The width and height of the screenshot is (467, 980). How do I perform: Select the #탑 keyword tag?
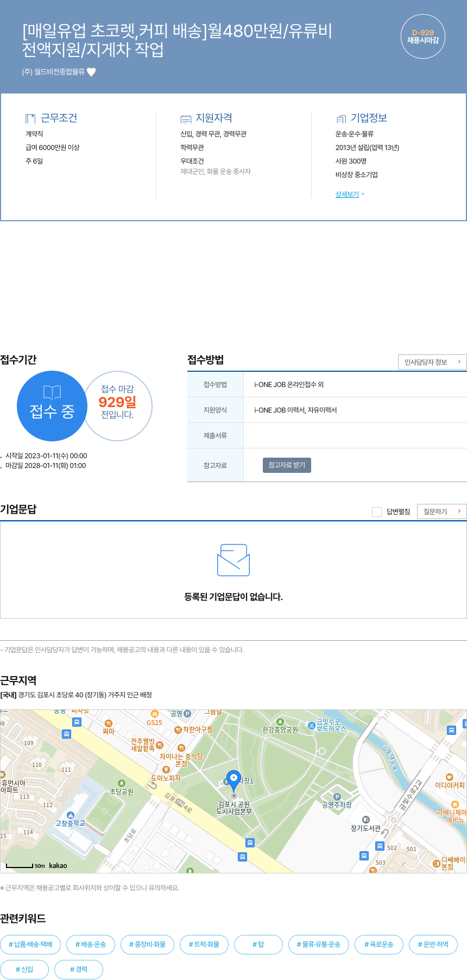258,945
